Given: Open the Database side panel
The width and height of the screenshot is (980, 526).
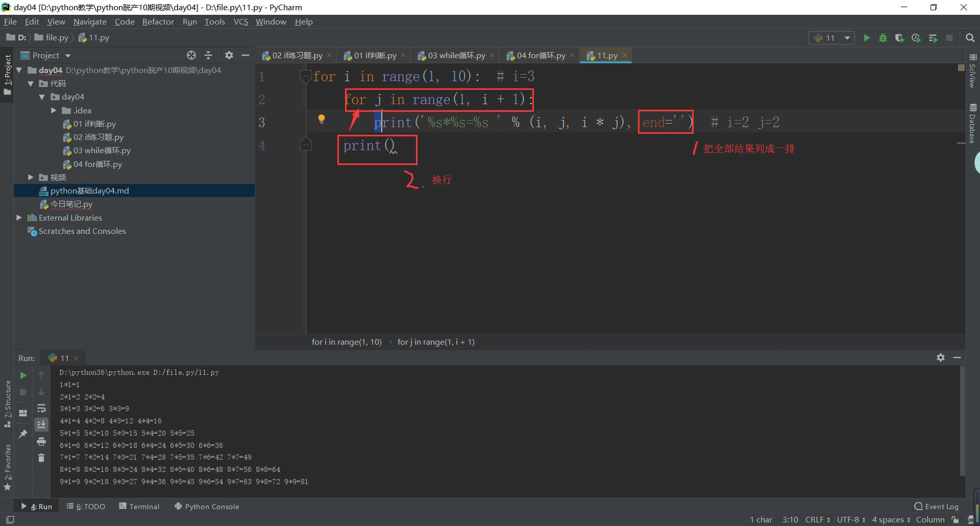Looking at the screenshot, I should pos(973,123).
